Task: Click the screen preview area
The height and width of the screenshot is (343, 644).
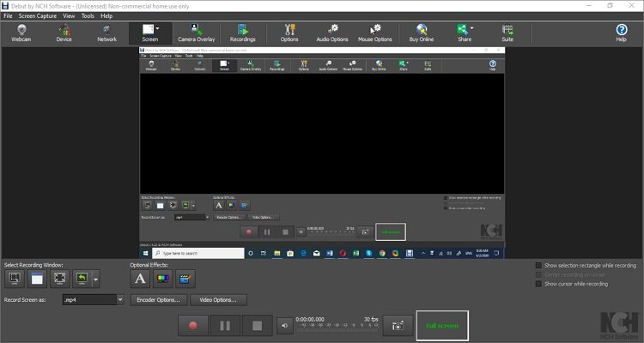Action: coord(322,153)
